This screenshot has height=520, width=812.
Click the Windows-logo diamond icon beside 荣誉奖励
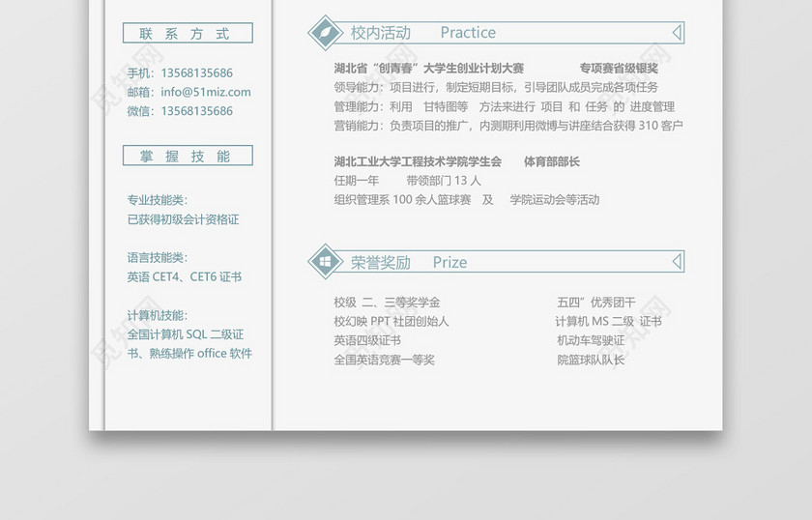(325, 262)
